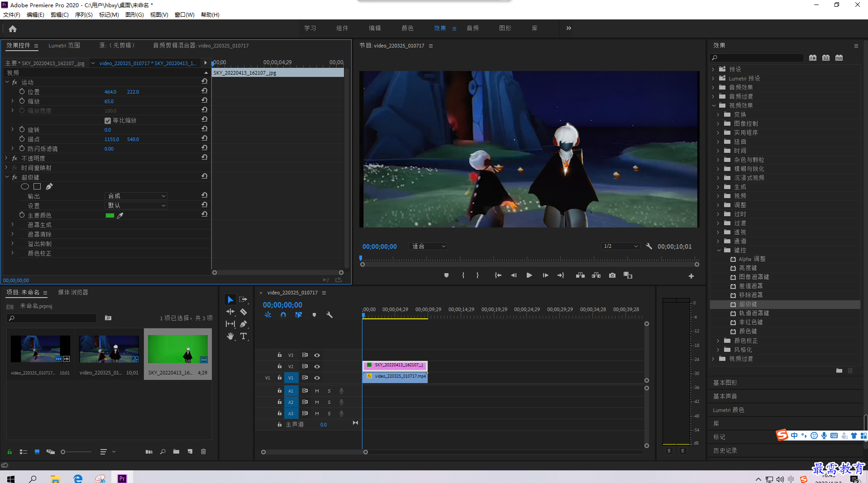Screen dimensions: 868x483
Task: Open program monitor settings wrench
Action: point(649,246)
